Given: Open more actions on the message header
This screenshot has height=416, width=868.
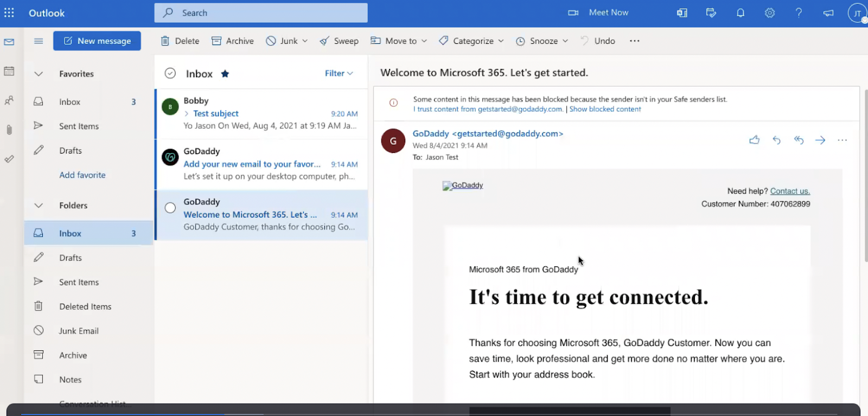Looking at the screenshot, I should (x=843, y=140).
